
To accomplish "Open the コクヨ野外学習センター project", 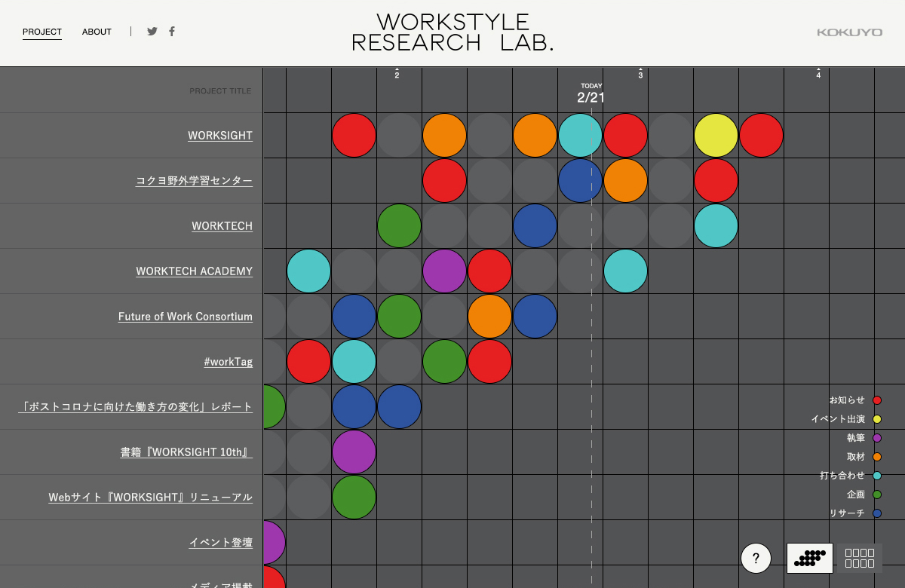I will point(194,181).
